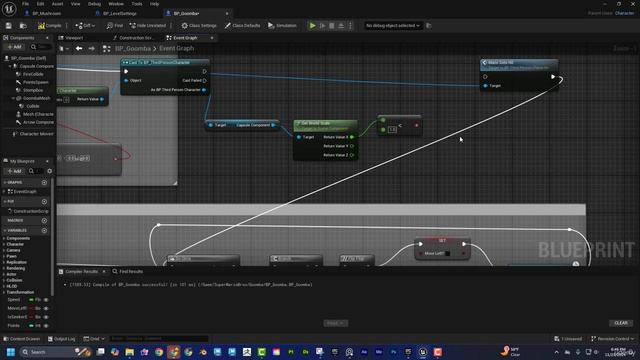Click the Save blueprint icon
Viewport: 640px width, 360px height.
9,26
